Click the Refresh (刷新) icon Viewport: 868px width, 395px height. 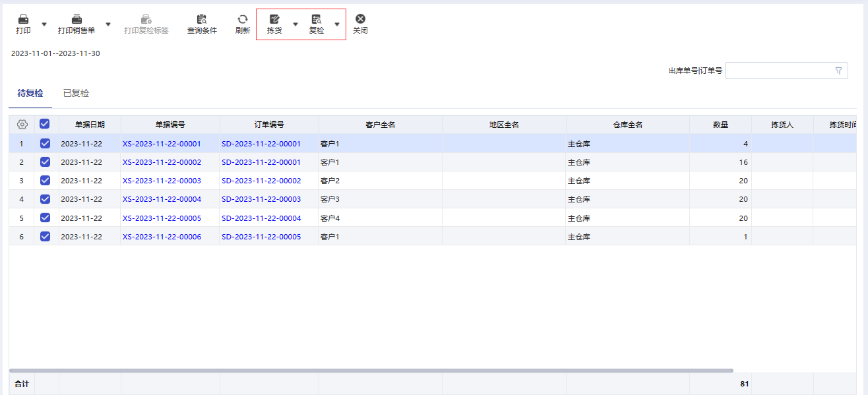(243, 20)
